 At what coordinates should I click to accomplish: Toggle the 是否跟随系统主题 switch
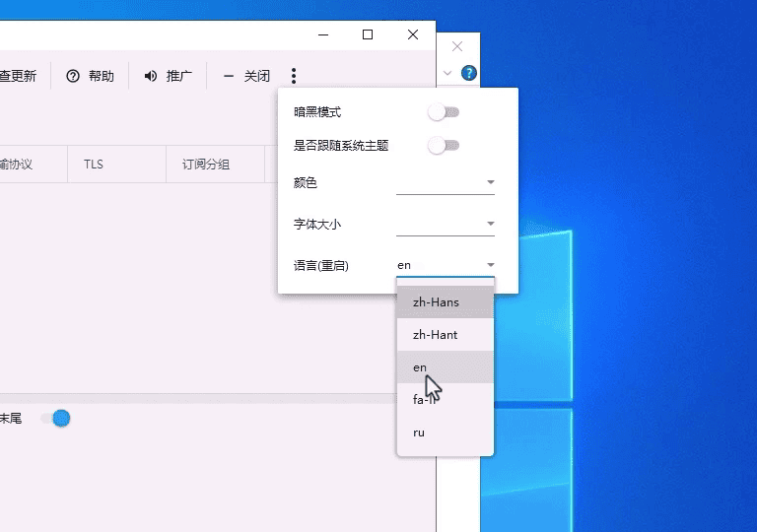click(x=444, y=146)
